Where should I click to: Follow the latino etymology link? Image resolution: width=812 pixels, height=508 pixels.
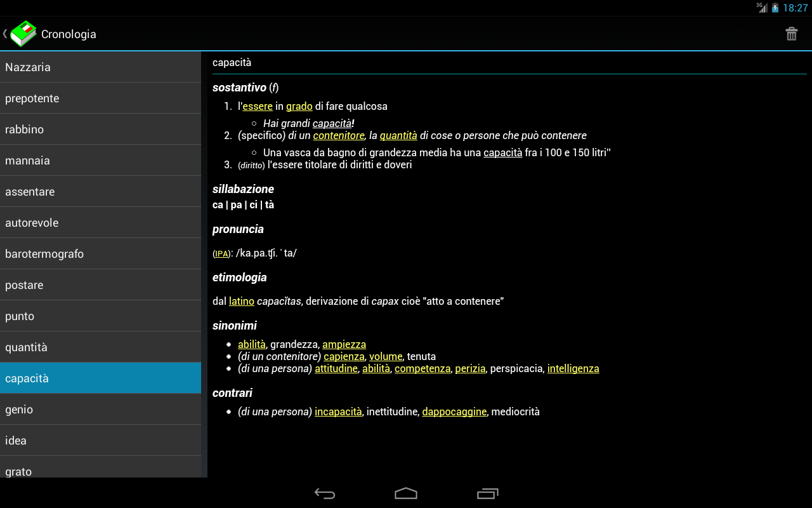pos(241,300)
